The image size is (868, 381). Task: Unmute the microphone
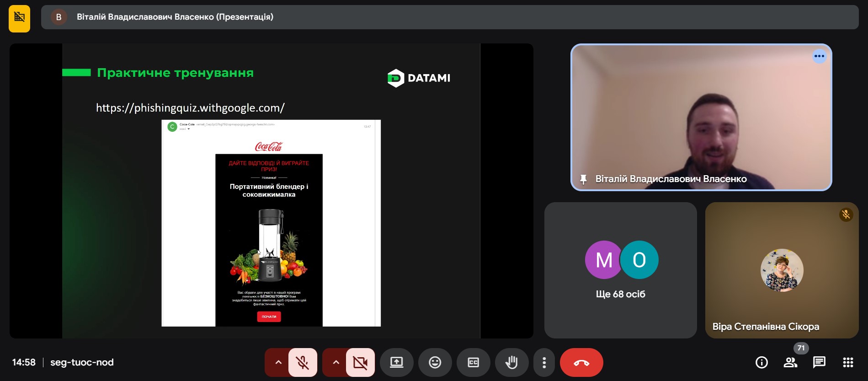pyautogui.click(x=303, y=362)
